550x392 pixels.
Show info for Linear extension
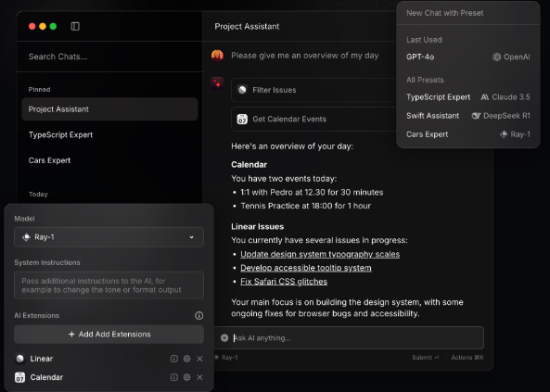coord(174,359)
